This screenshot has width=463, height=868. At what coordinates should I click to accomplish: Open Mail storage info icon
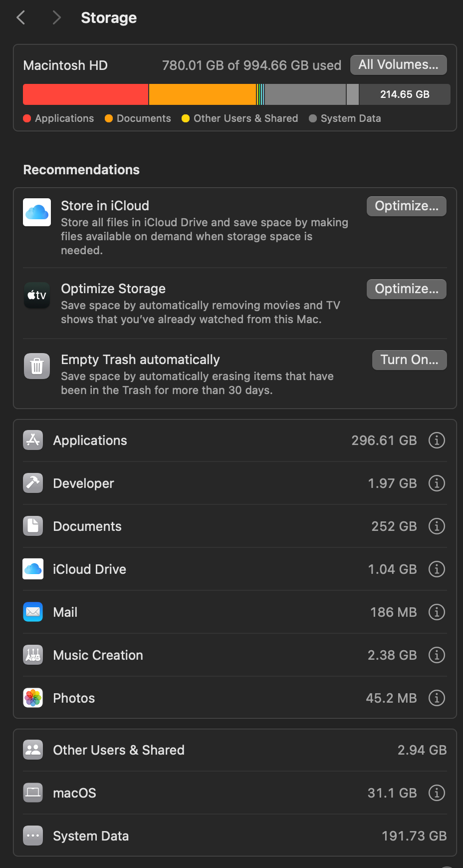[x=437, y=612]
